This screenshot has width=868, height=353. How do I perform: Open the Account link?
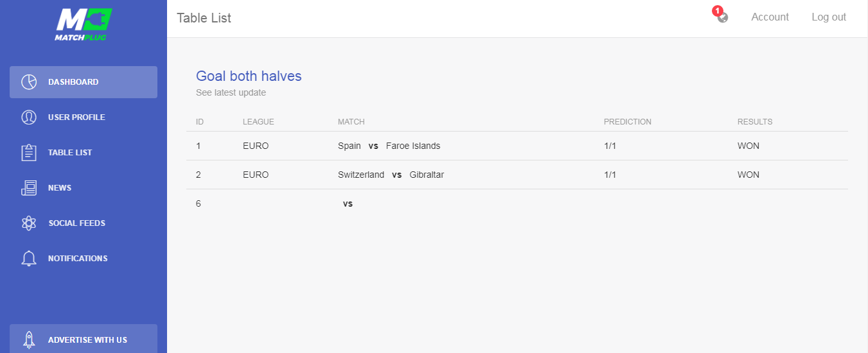[x=770, y=17]
